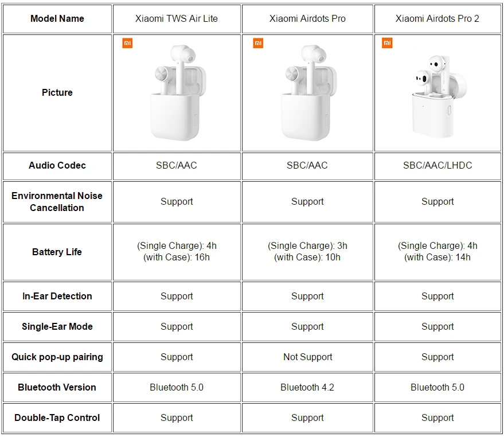Select the SBC/AAC/LHDC codec cell

437,165
